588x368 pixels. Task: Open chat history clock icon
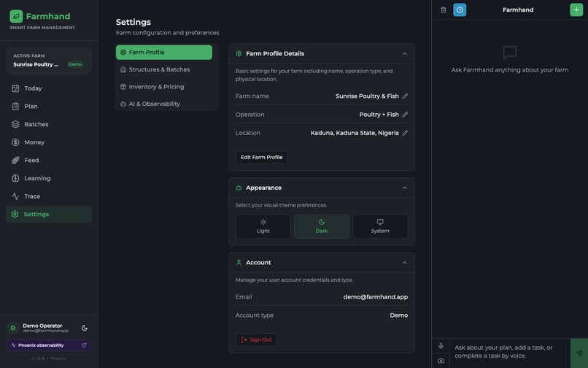[460, 9]
